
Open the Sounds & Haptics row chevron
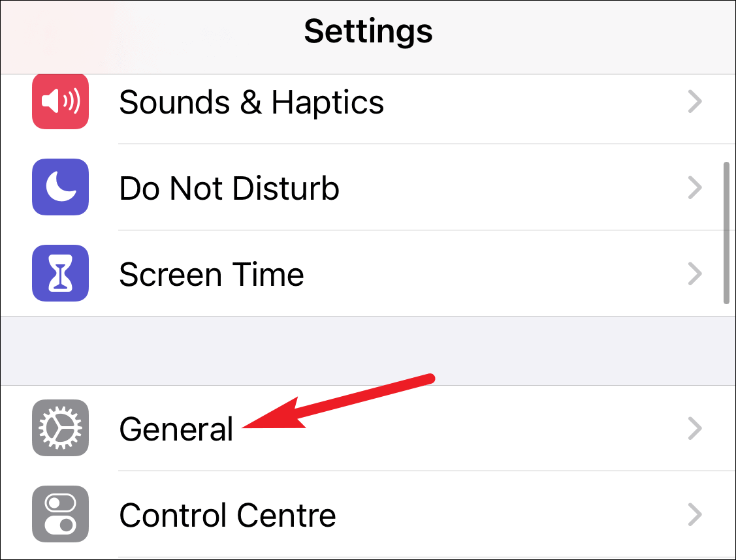point(695,102)
